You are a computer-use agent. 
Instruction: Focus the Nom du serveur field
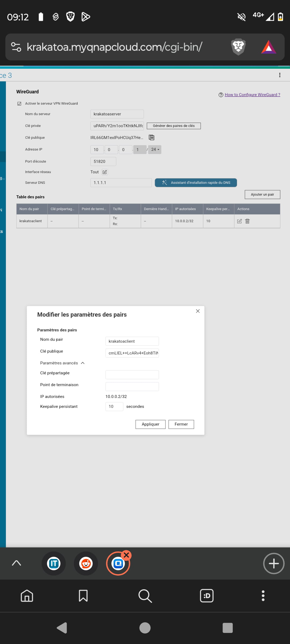point(117,114)
